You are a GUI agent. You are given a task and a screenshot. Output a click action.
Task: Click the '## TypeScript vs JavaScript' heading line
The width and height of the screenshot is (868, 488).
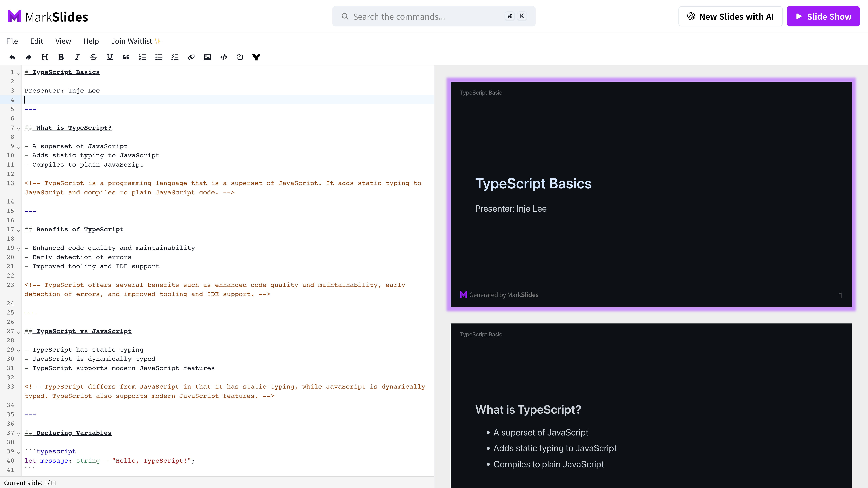click(x=78, y=331)
